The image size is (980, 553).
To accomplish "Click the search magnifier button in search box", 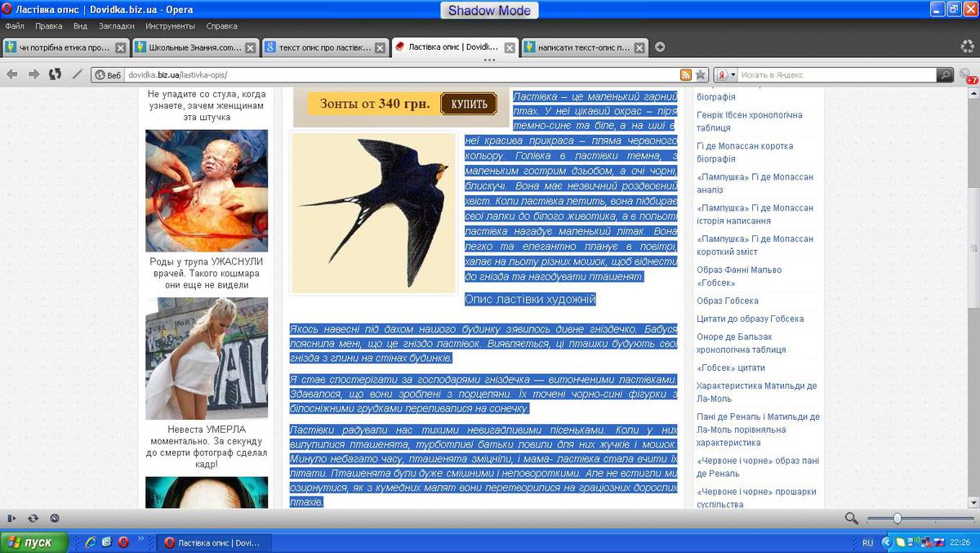I will coord(945,75).
